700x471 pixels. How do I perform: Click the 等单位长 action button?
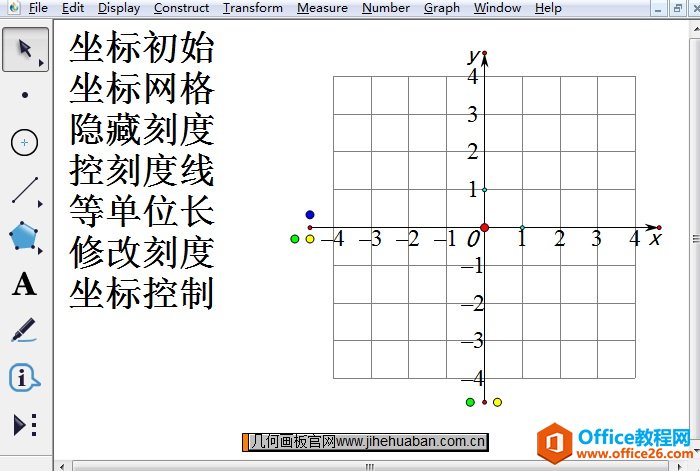pos(142,211)
